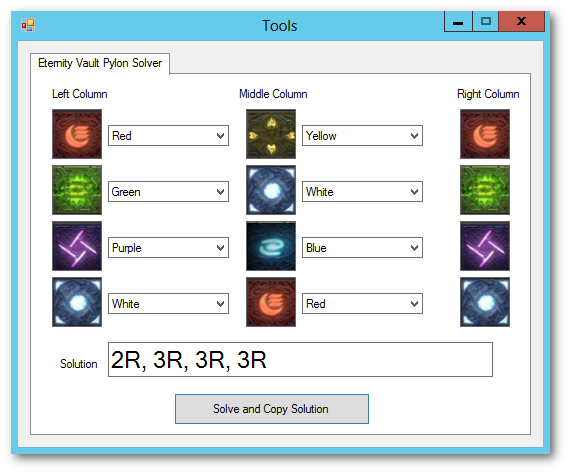Click the Tools window title
This screenshot has width=569, height=473.
[x=280, y=26]
